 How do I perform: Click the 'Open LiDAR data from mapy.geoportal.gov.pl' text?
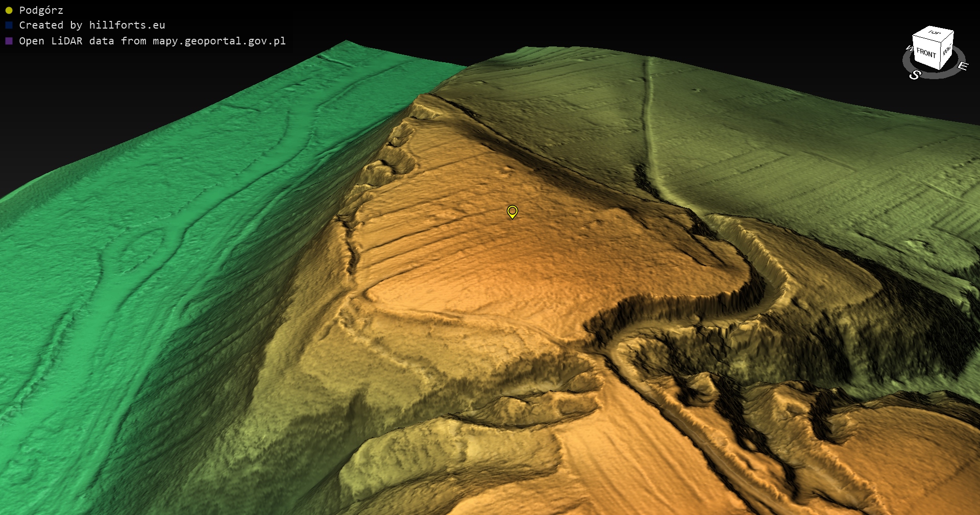point(152,41)
